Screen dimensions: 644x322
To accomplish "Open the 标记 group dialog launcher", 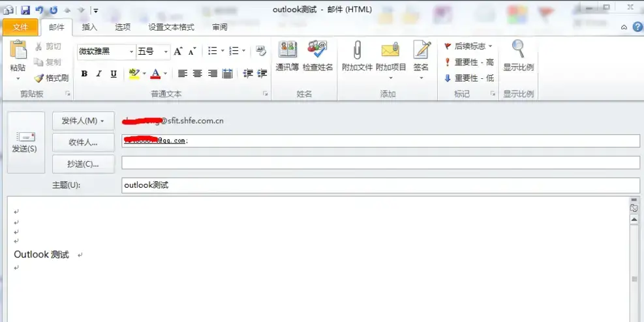I will pos(493,94).
